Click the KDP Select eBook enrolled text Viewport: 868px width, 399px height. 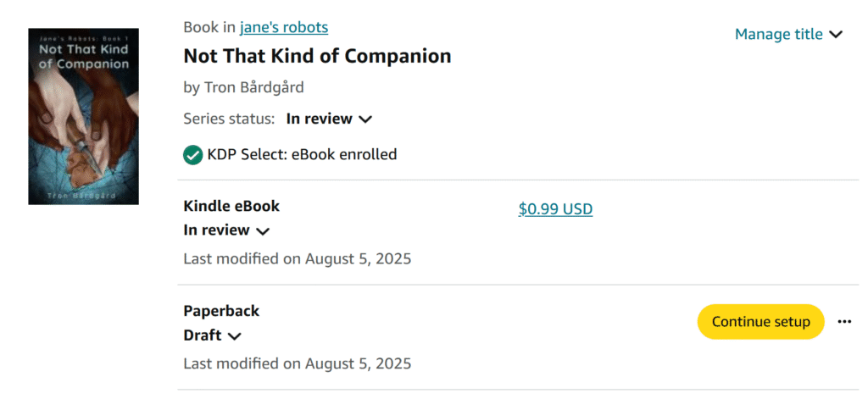(302, 155)
